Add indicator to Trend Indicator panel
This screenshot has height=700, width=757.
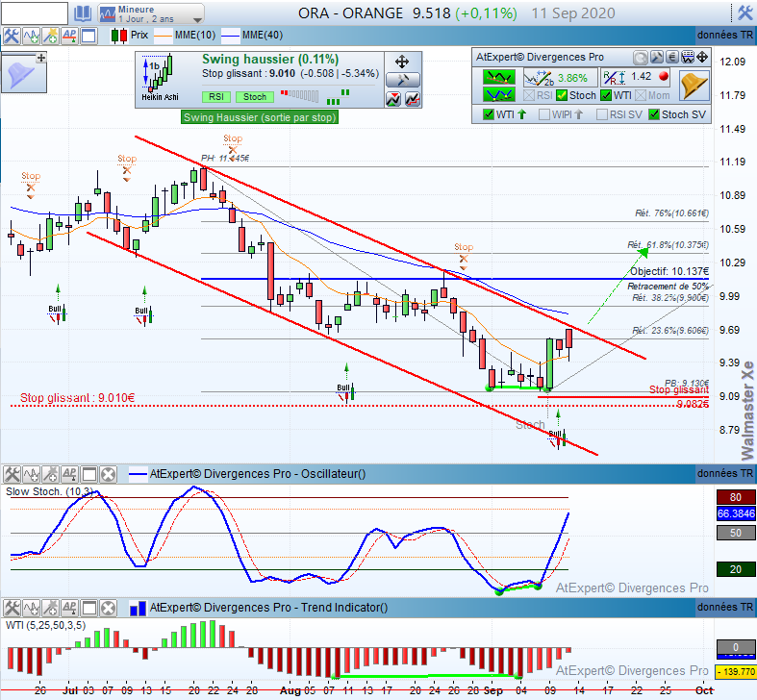(x=32, y=609)
